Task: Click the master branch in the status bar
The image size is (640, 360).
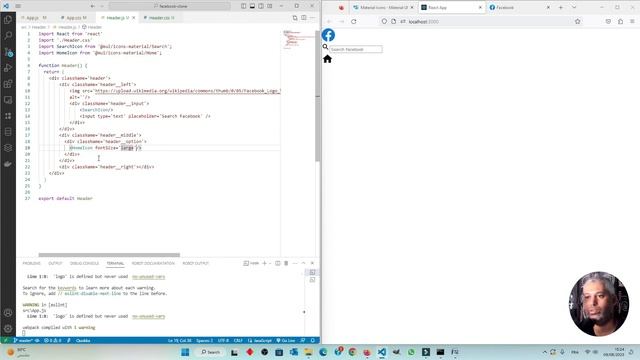Action: coord(23,340)
